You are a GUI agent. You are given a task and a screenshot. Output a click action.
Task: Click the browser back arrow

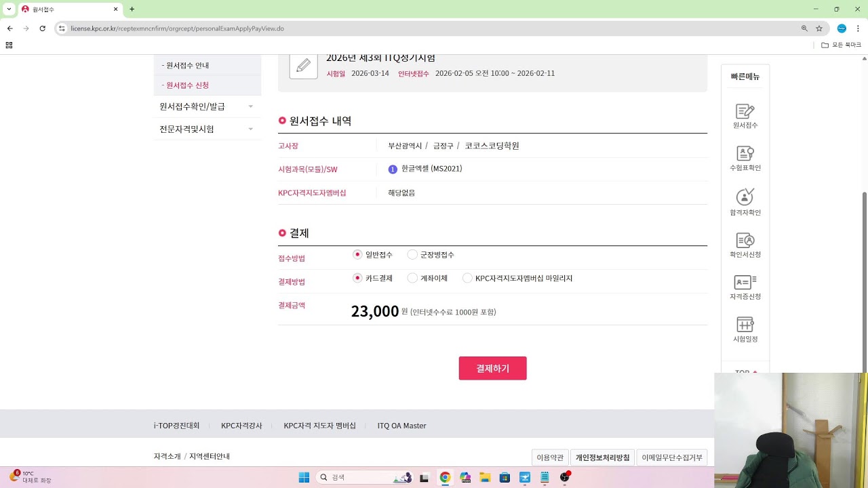[9, 28]
